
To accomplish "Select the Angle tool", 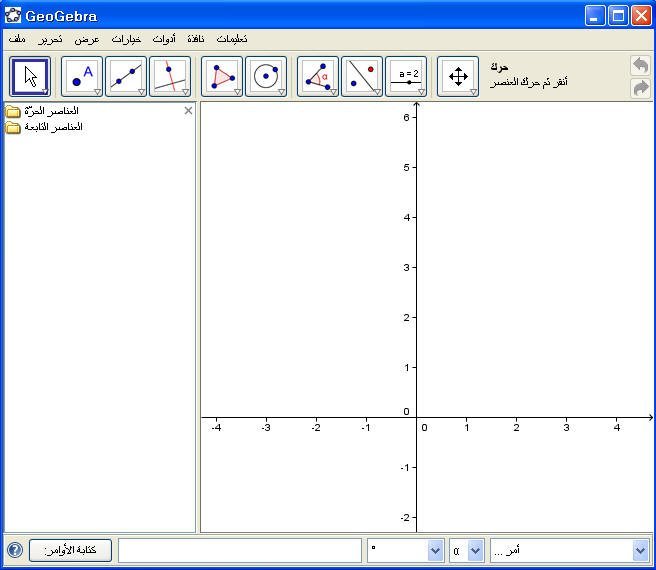I will click(x=318, y=77).
